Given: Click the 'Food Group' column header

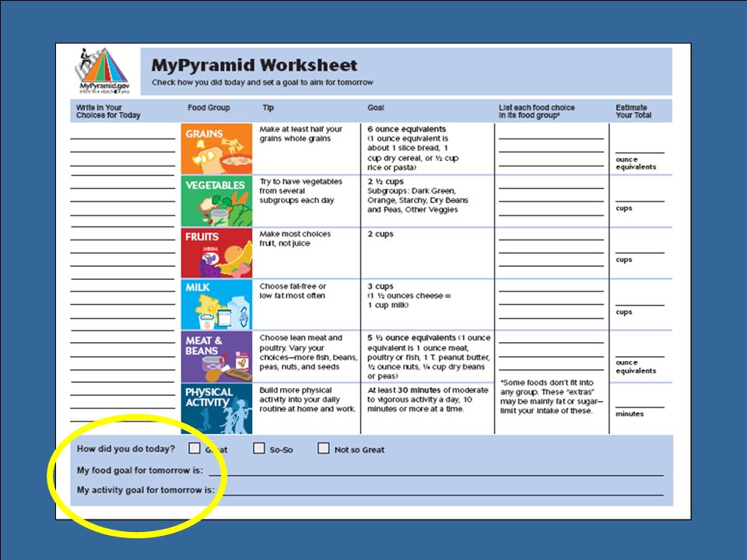Looking at the screenshot, I should tap(209, 107).
